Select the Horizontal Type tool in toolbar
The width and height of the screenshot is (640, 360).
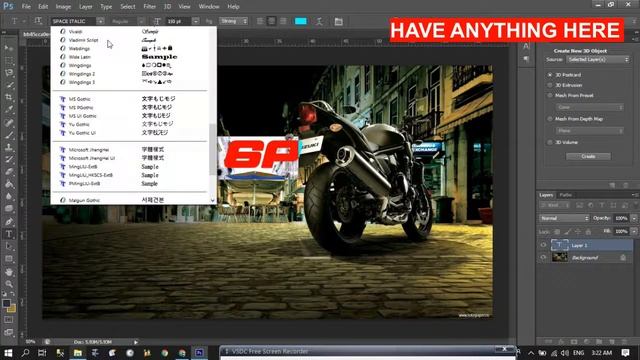(9, 234)
